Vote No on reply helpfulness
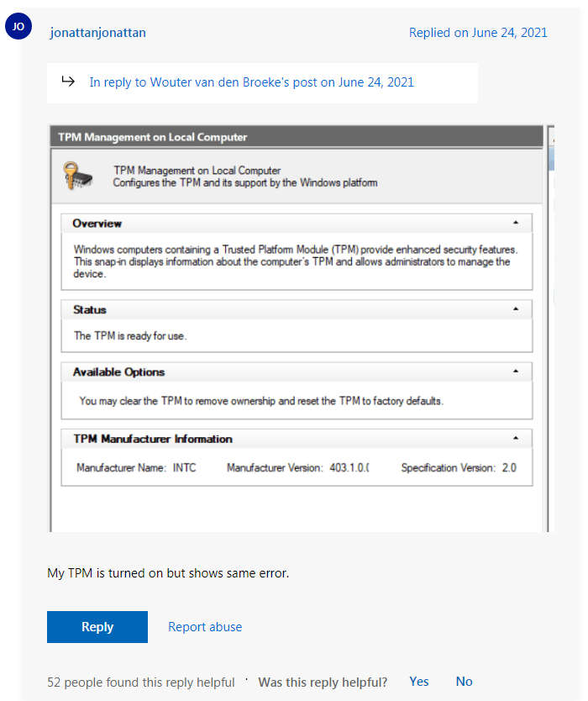The height and width of the screenshot is (701, 588). coord(465,682)
